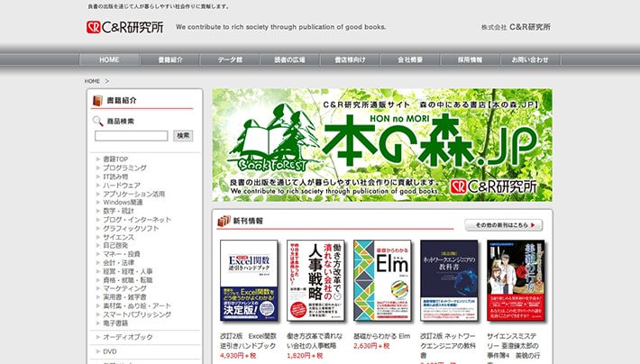
Task: Expand the オーディオブック sidebar category
Action: [126, 337]
